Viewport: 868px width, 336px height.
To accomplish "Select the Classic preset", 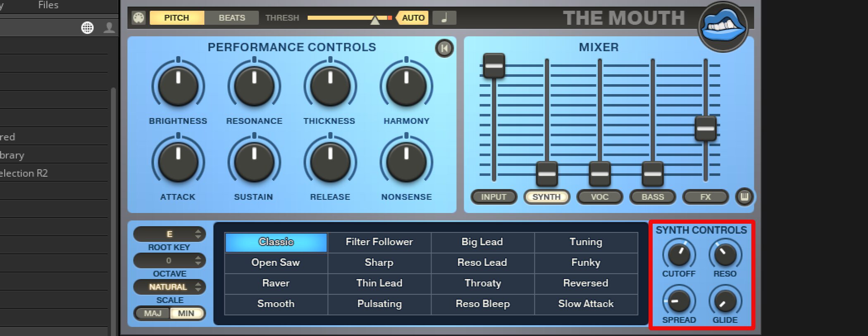I will (276, 242).
